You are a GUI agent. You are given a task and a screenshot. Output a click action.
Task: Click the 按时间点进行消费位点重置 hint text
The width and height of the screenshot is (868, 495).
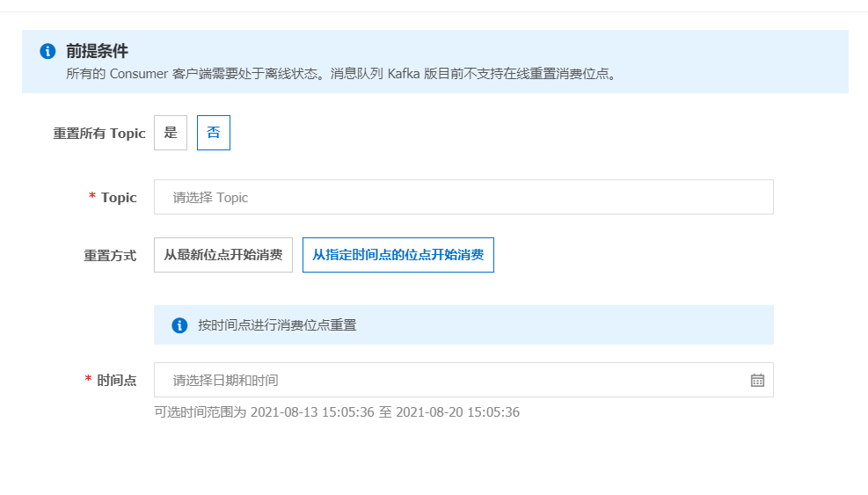[x=277, y=325]
